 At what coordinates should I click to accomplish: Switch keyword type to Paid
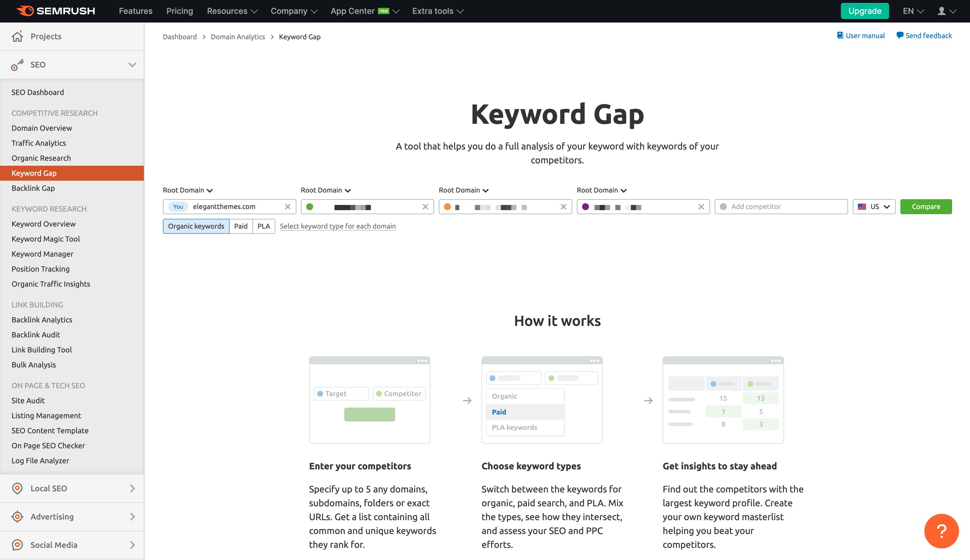point(241,226)
